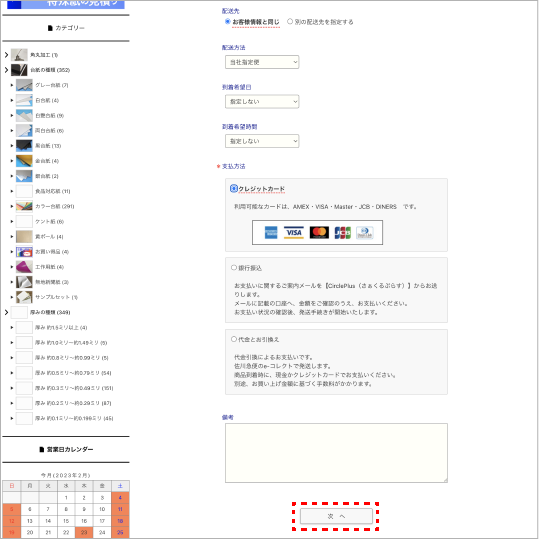Click date 10 in the business calendar
Screen dimensions: 539x539
pyautogui.click(x=102, y=509)
